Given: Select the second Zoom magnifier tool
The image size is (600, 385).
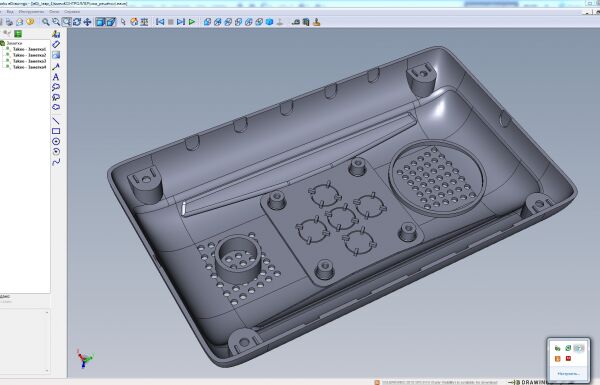Looking at the screenshot, I should pyautogui.click(x=56, y=22).
